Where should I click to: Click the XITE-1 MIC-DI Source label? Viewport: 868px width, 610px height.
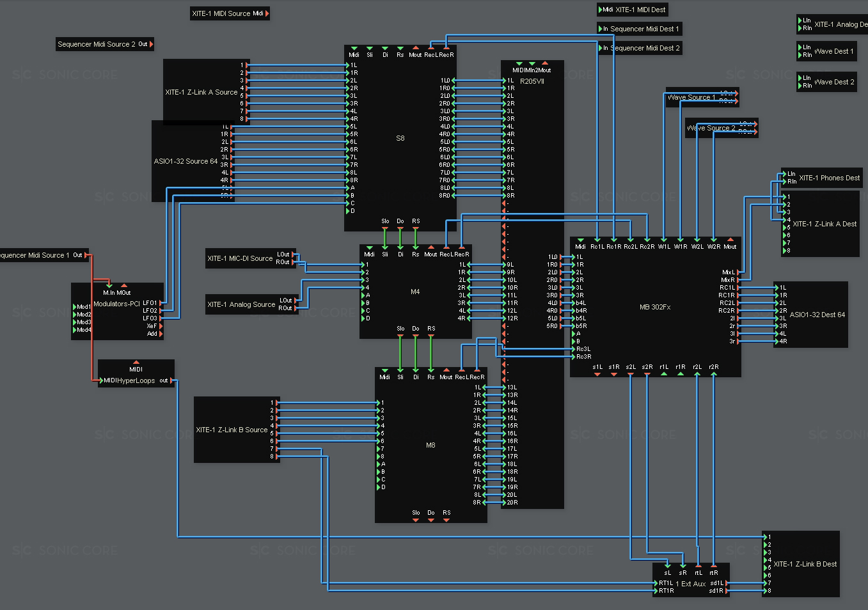(240, 258)
